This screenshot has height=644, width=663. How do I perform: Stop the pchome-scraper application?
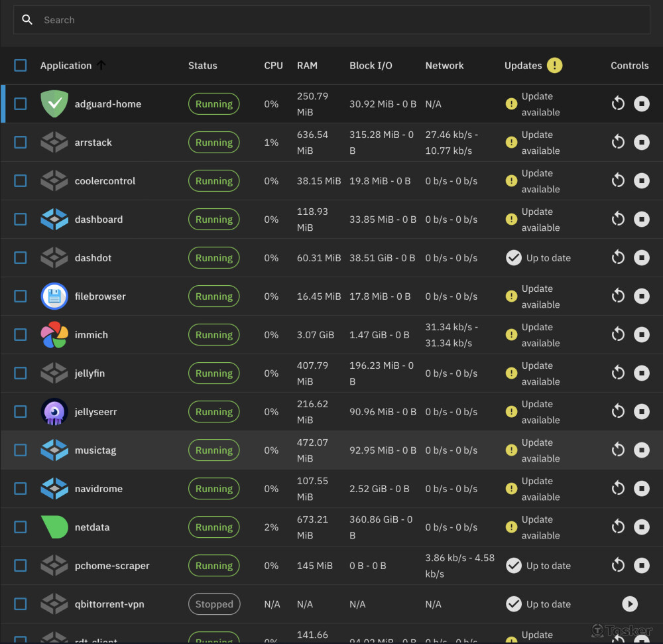(x=641, y=566)
